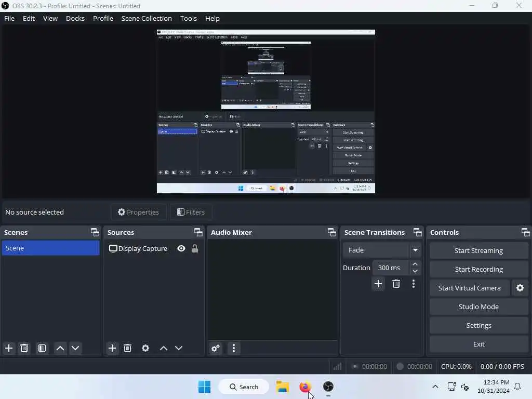Open File Explorer from the taskbar

282,387
